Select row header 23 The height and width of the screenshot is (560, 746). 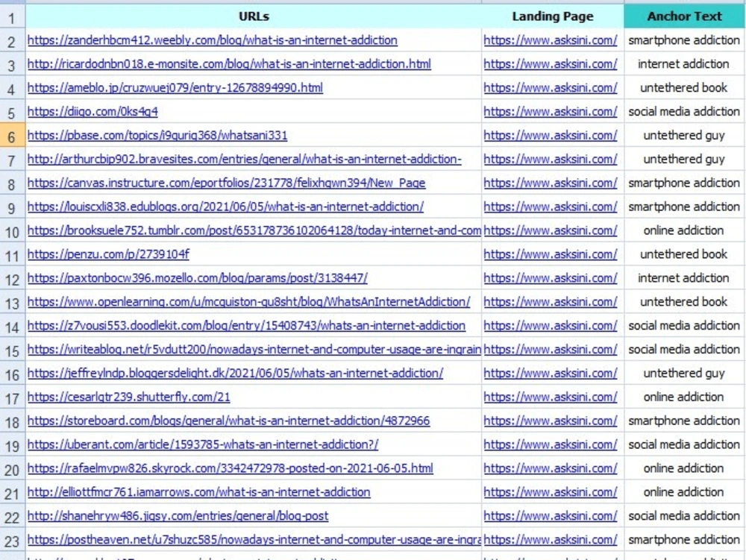tap(13, 541)
